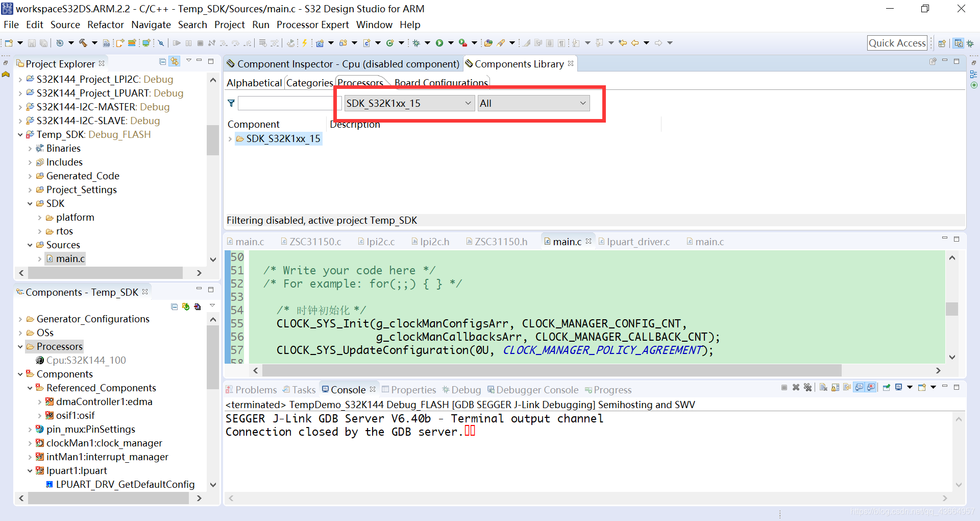Select clockMan1:clock_manager component

coord(99,443)
